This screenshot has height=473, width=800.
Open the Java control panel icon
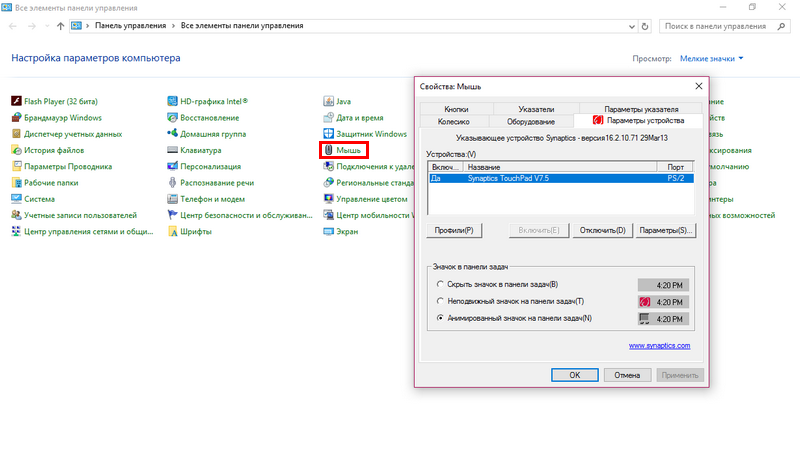329,101
